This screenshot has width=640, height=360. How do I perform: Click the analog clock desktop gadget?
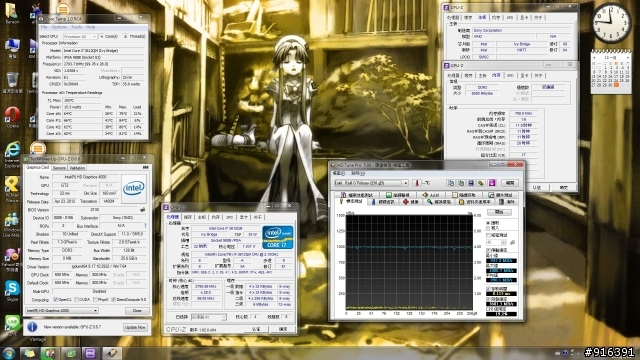(x=611, y=22)
